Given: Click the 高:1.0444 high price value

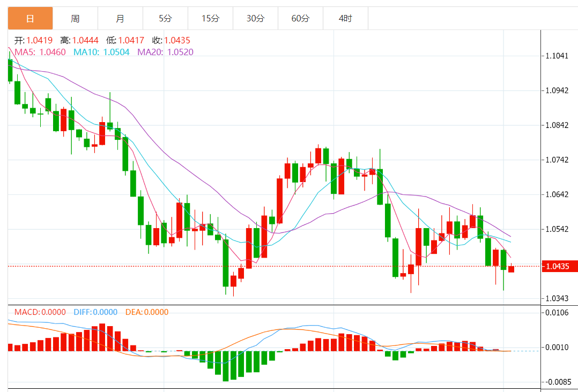Looking at the screenshot, I should click(x=79, y=40).
